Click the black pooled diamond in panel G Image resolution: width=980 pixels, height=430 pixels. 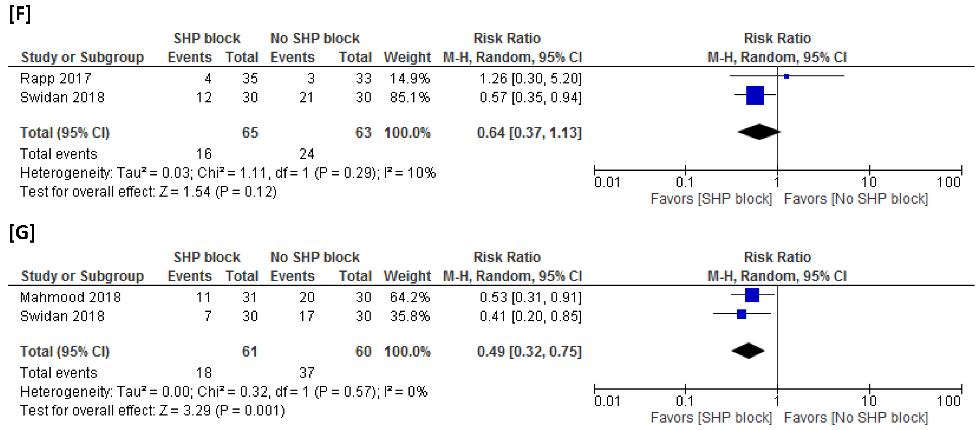[x=748, y=351]
